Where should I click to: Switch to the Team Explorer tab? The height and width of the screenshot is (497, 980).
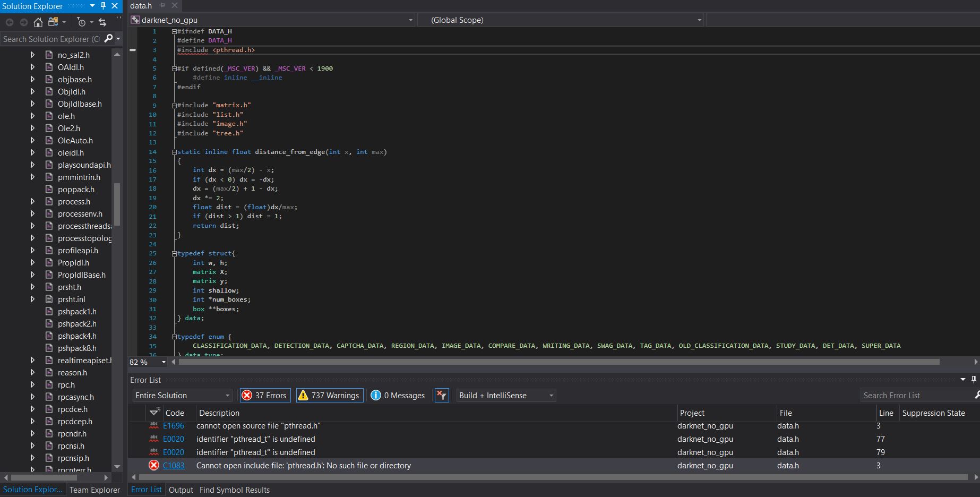(x=94, y=490)
